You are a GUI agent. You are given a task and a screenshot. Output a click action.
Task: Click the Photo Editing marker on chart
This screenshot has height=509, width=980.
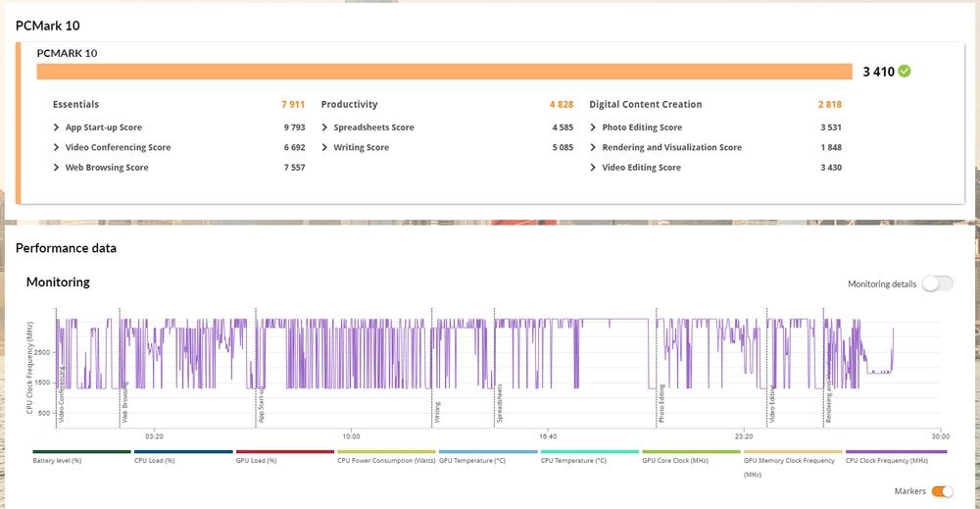pyautogui.click(x=661, y=403)
